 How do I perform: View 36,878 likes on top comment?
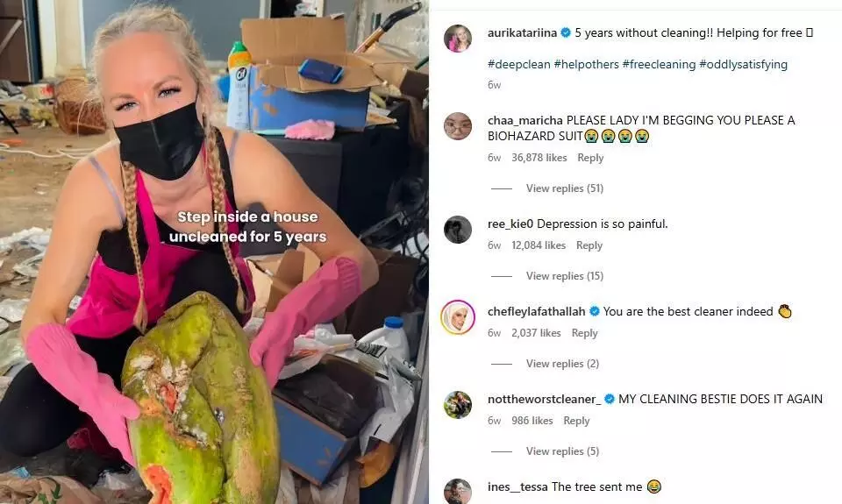pos(539,158)
